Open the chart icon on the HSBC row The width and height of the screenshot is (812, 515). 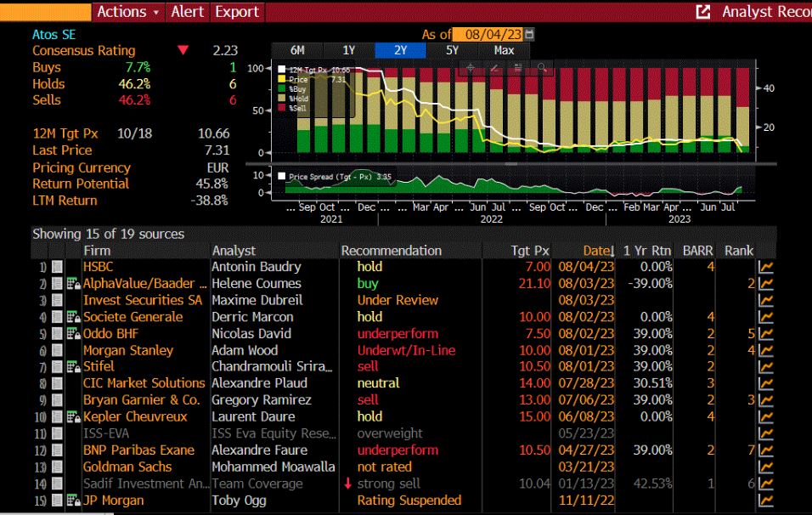766,267
